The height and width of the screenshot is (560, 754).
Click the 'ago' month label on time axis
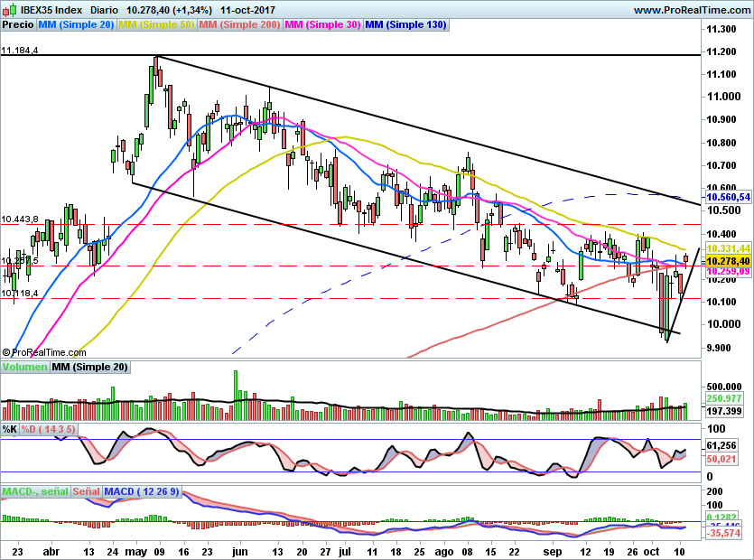[444, 551]
